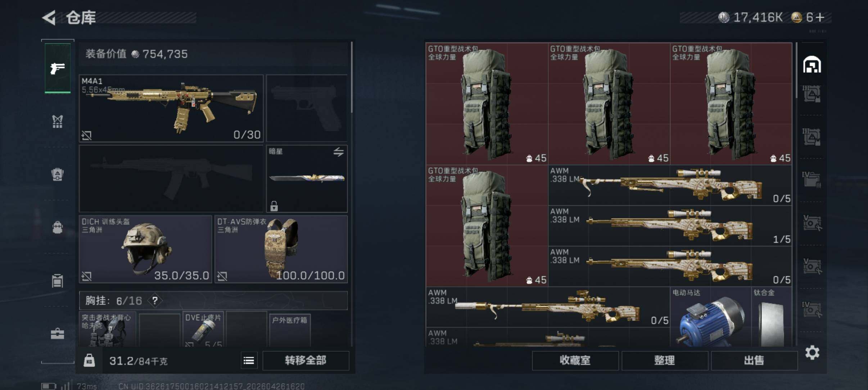Select the briefcase container icon in sidebar
Viewport: 868px width, 390px height.
[x=58, y=334]
